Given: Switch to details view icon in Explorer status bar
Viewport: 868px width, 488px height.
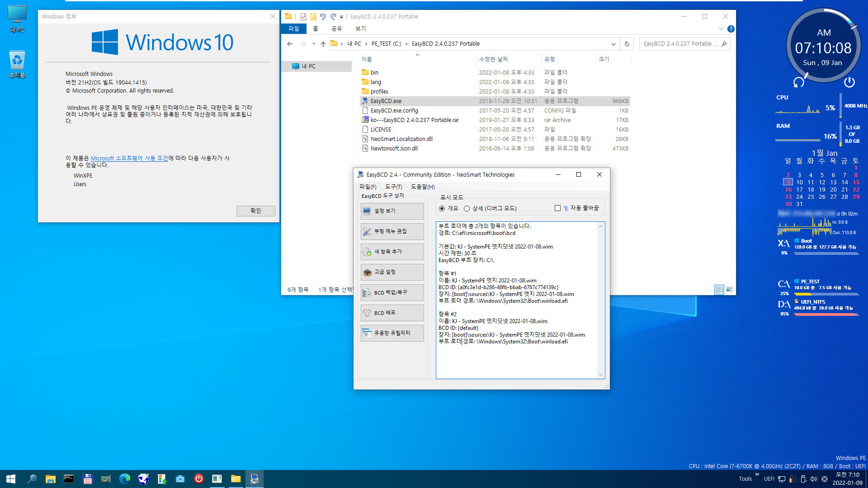Looking at the screenshot, I should point(719,290).
